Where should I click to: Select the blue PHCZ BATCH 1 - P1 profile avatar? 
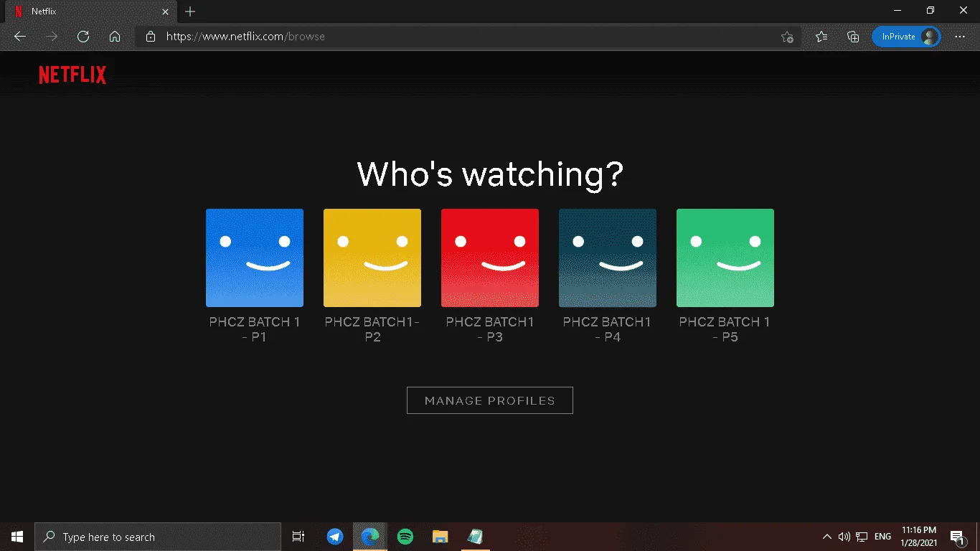pyautogui.click(x=255, y=258)
